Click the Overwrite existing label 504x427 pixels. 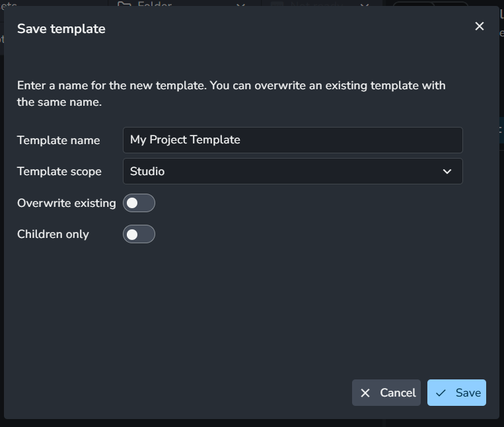tap(67, 203)
